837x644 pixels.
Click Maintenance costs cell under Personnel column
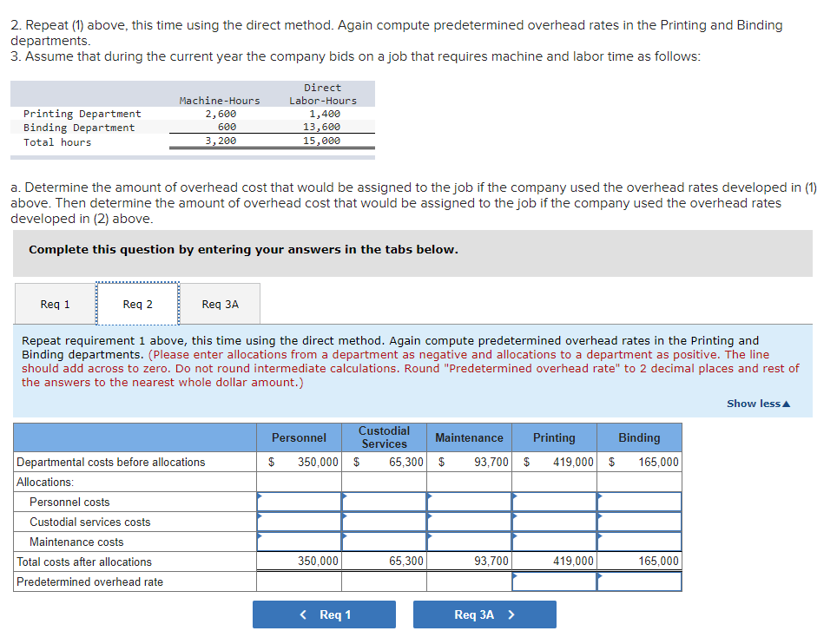pos(299,542)
